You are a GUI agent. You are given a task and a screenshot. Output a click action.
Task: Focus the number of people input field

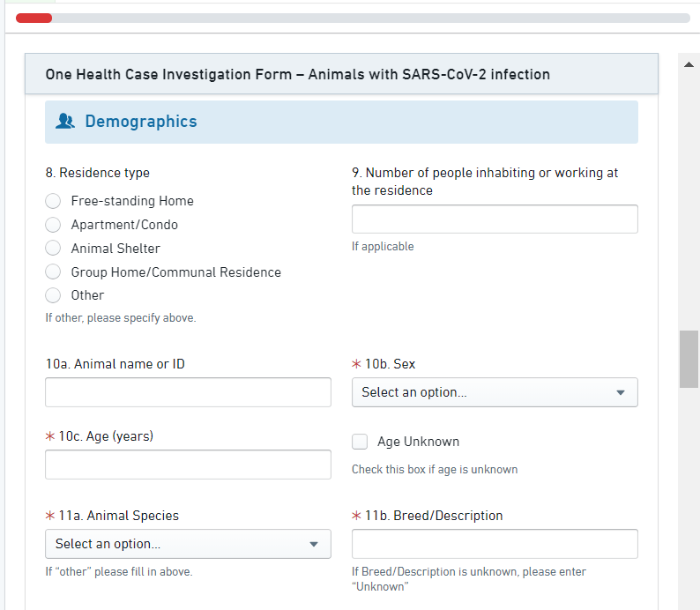tap(494, 219)
